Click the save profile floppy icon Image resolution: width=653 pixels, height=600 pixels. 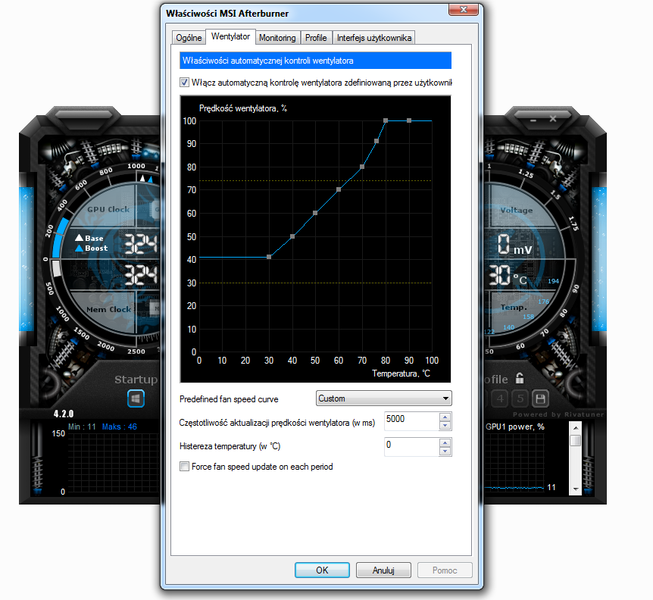pos(540,398)
